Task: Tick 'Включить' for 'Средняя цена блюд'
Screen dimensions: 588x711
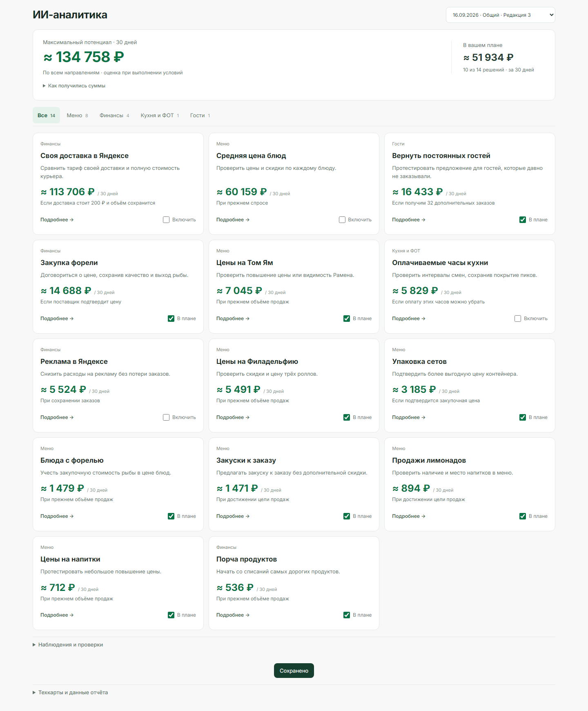Action: 342,220
